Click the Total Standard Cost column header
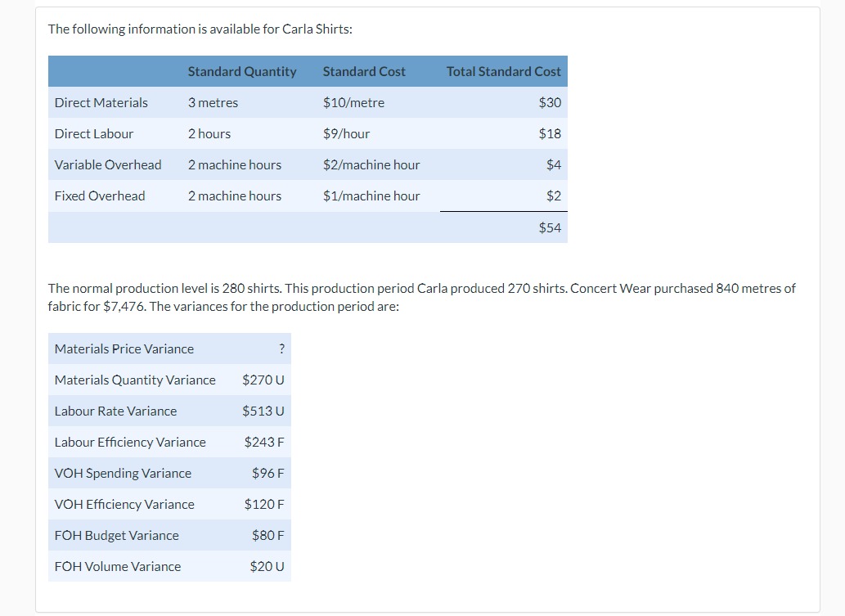 [x=502, y=71]
